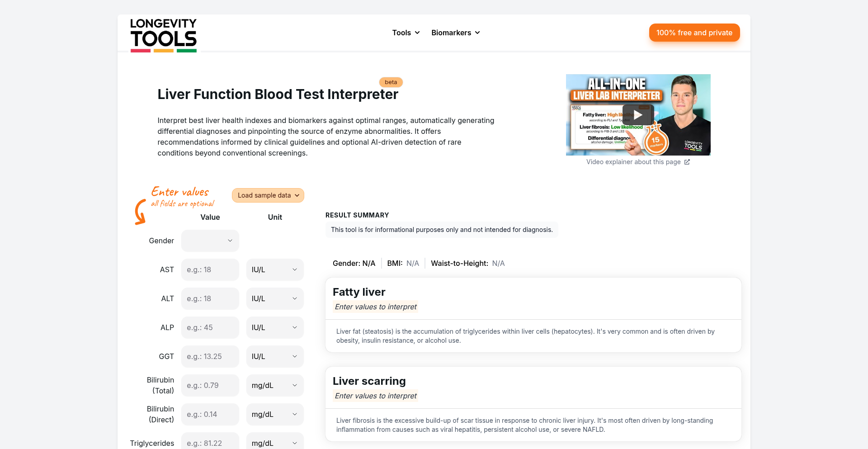
Task: Click the Triglycerides value input
Action: pyautogui.click(x=210, y=443)
